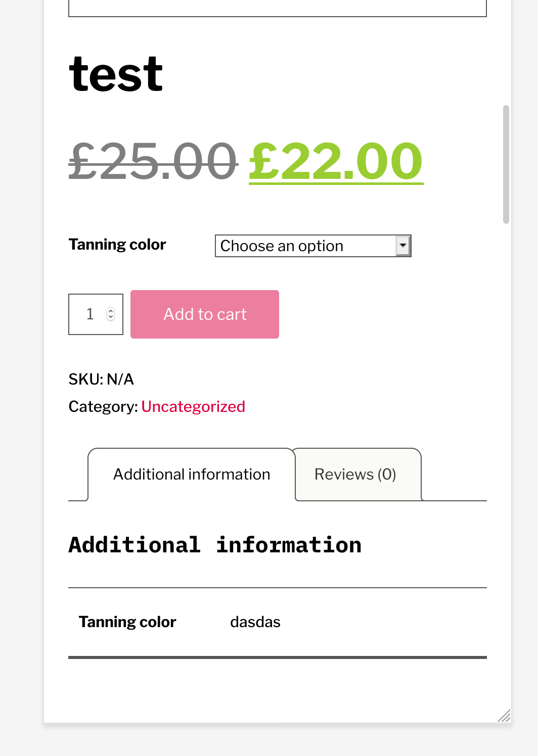Click the Tanning color label
Image resolution: width=538 pixels, height=756 pixels.
coord(117,244)
